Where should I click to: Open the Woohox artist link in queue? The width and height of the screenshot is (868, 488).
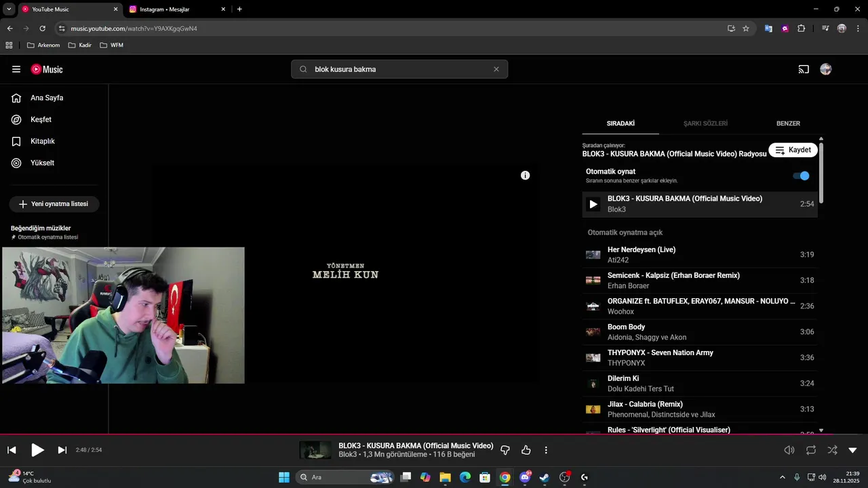click(x=620, y=312)
